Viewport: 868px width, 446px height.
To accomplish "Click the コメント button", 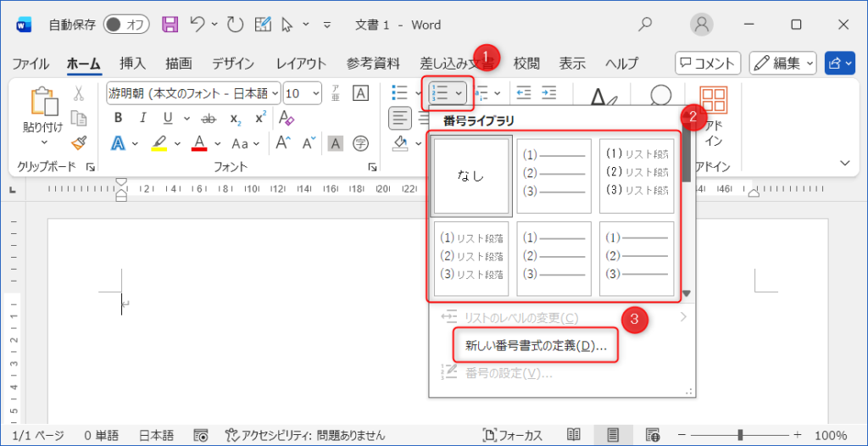I will click(707, 64).
